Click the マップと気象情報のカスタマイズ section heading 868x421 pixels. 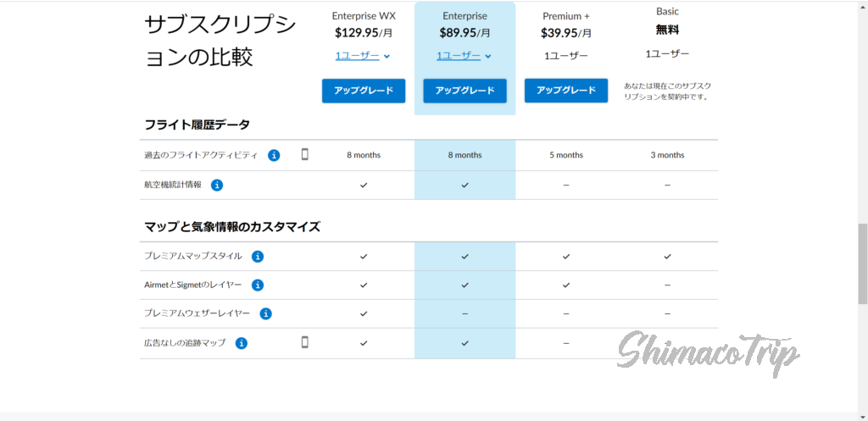tap(231, 227)
